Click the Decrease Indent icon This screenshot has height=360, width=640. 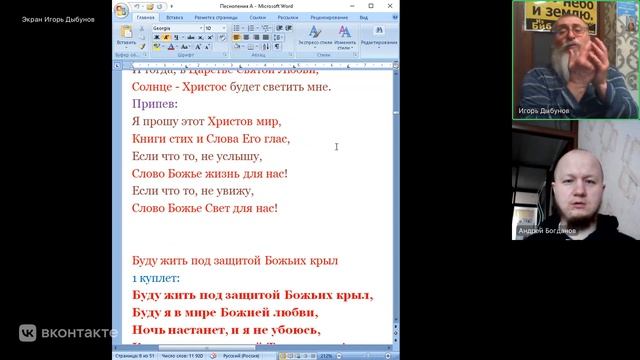pyautogui.click(x=280, y=28)
